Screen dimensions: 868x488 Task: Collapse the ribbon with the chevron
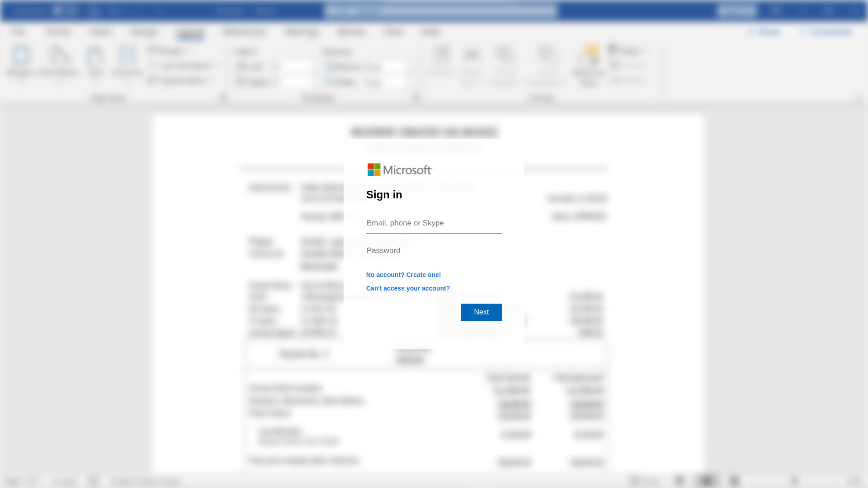click(x=859, y=99)
